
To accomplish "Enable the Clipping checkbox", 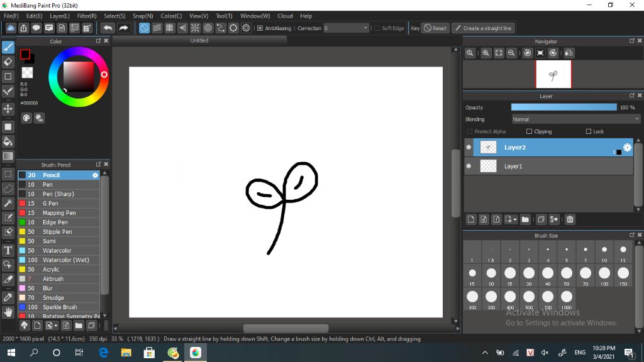I will click(529, 131).
